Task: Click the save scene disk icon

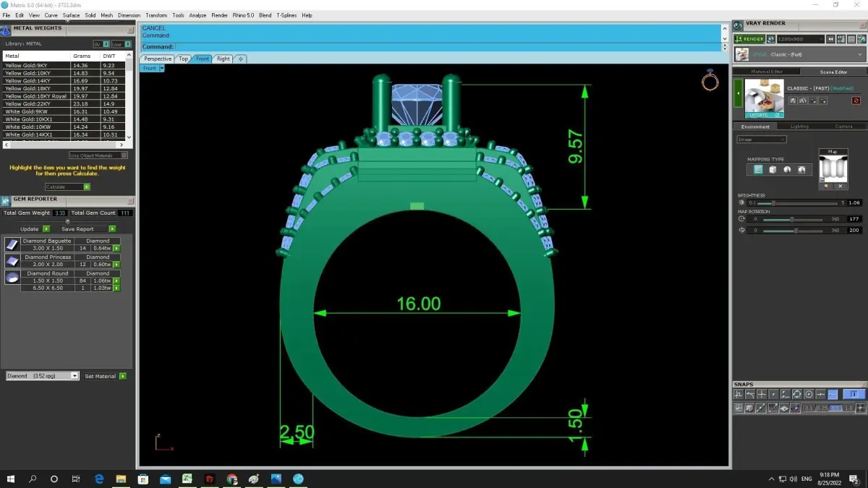Action: 793,100
